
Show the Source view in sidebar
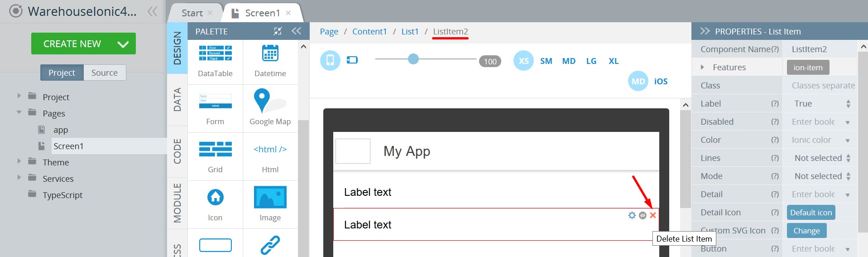click(105, 73)
